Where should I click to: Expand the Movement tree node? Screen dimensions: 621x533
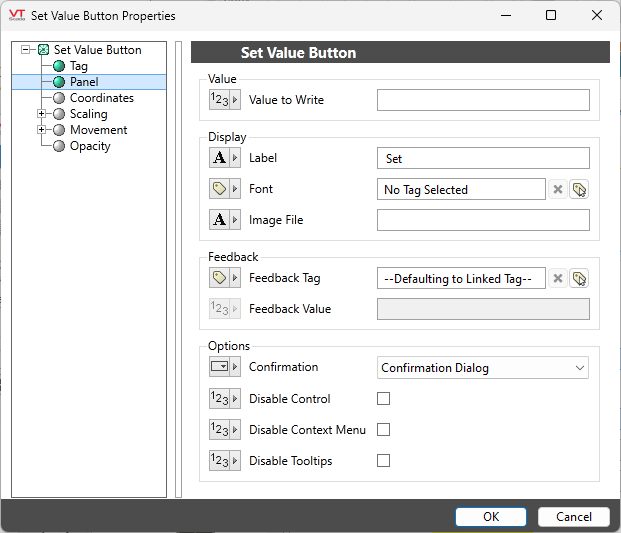point(42,130)
